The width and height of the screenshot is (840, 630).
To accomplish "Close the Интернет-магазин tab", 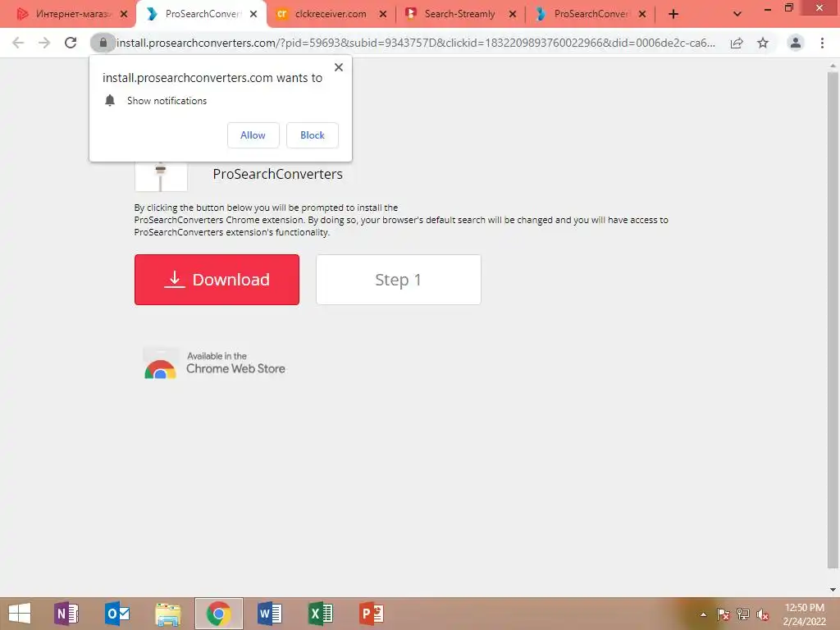I will click(x=124, y=15).
